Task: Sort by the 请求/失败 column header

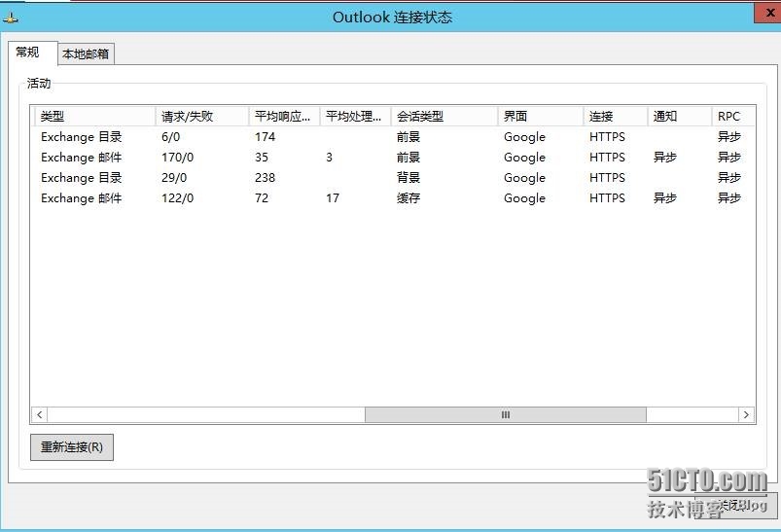Action: click(x=201, y=116)
